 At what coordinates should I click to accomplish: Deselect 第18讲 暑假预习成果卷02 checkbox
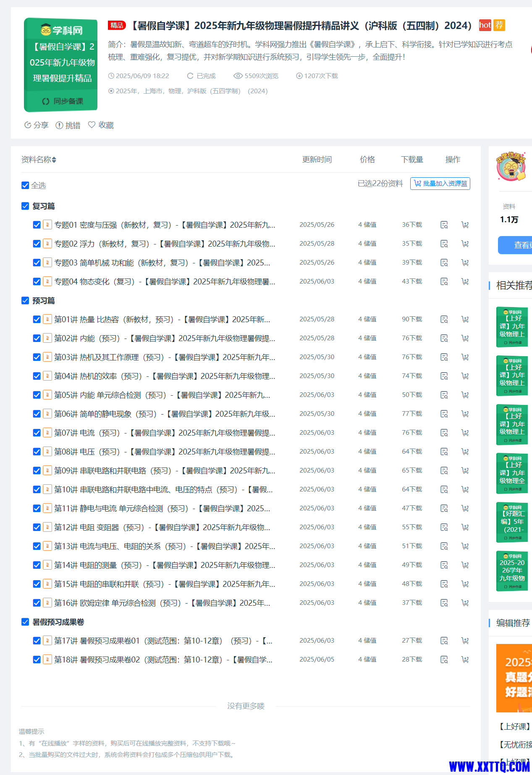(37, 659)
